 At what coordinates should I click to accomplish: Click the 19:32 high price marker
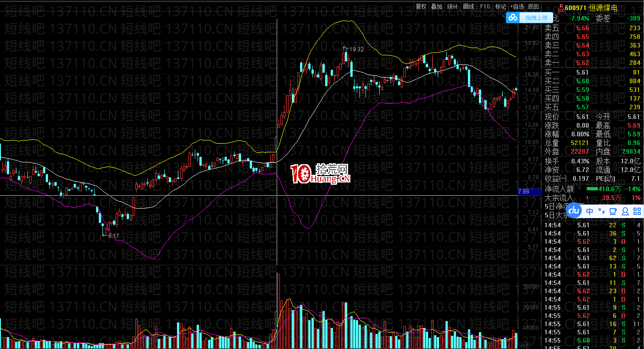[x=356, y=49]
